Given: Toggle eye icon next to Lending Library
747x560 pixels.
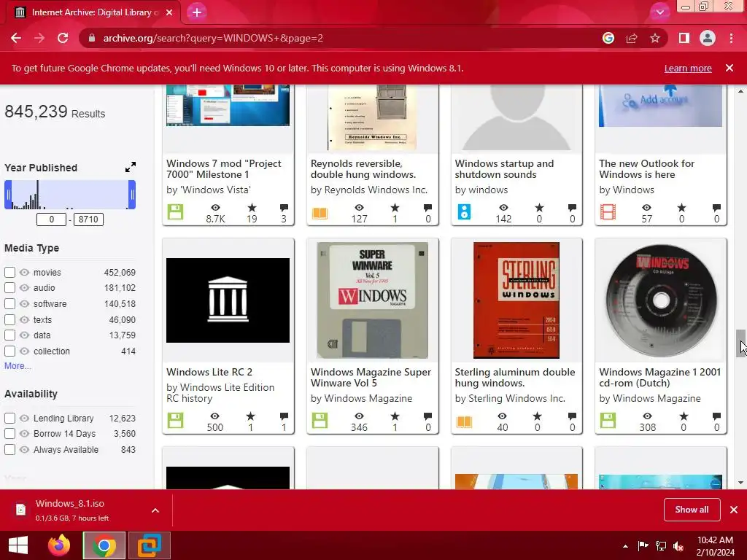Looking at the screenshot, I should click(x=24, y=418).
